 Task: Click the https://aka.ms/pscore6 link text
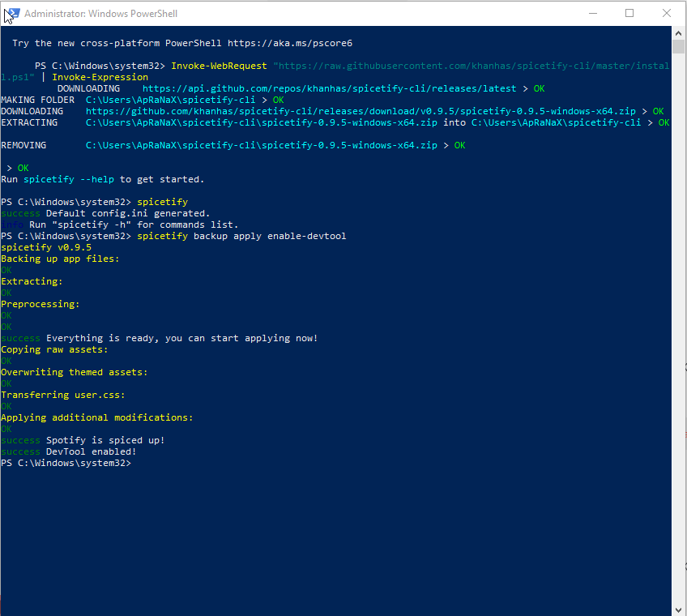click(x=290, y=43)
